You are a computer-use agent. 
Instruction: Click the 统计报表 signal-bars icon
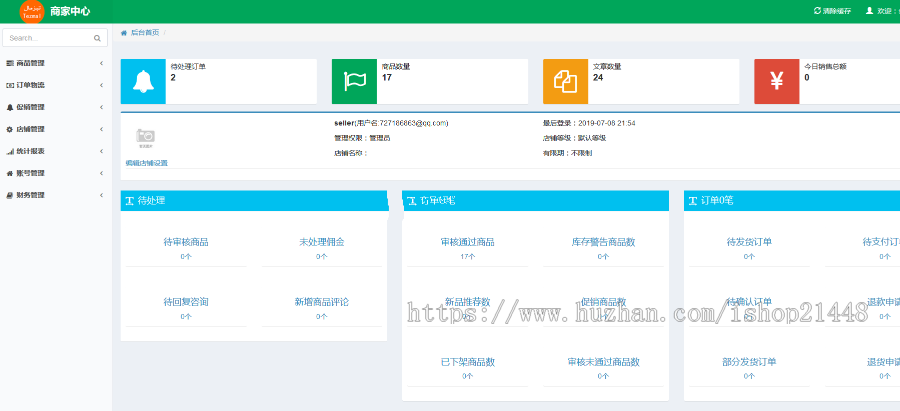[x=10, y=151]
